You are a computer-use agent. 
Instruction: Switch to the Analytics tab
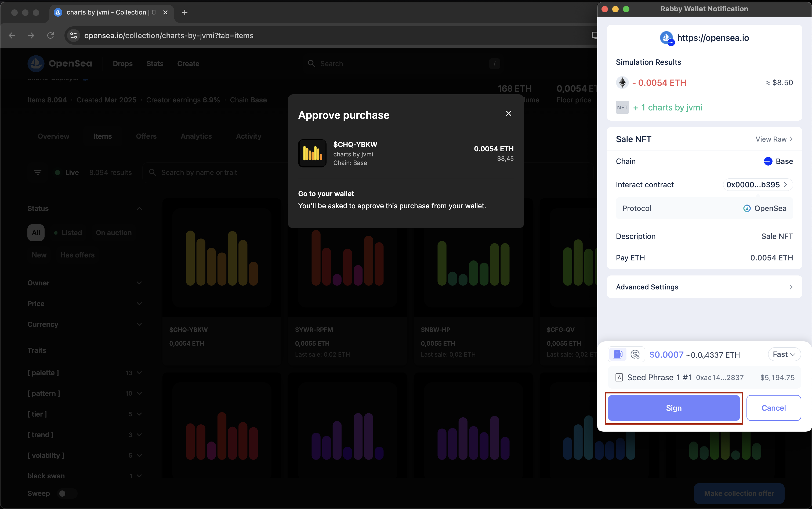(x=196, y=136)
